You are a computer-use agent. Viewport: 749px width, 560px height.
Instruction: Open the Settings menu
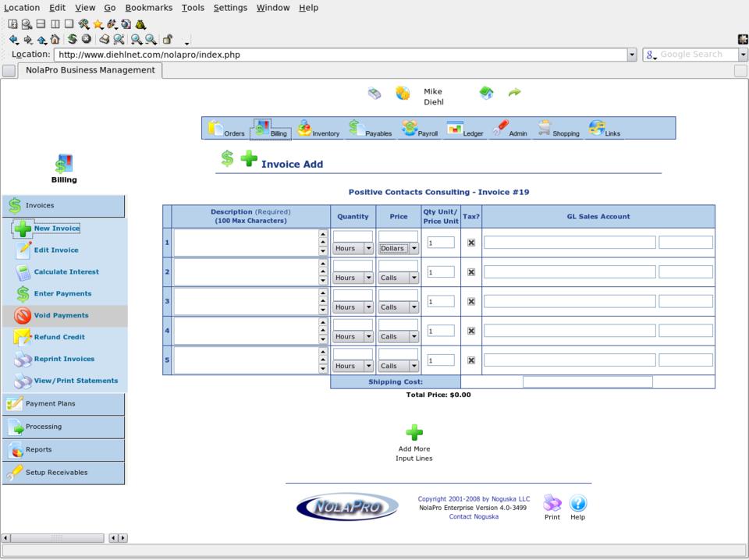[230, 8]
